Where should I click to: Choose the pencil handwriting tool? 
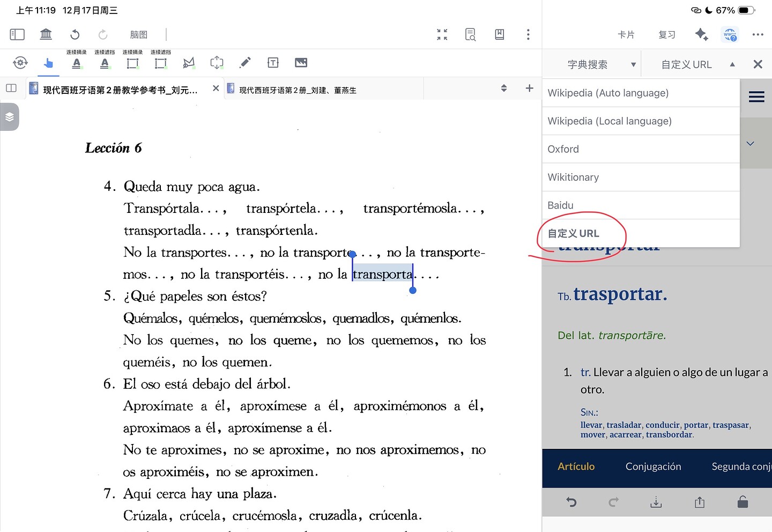tap(245, 63)
